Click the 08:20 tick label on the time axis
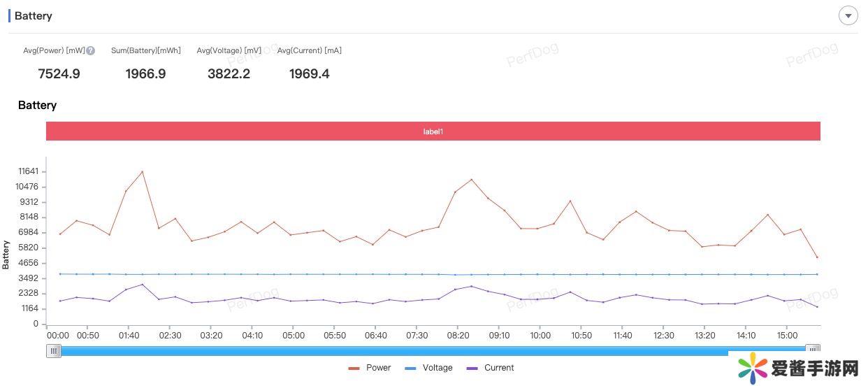This screenshot has width=868, height=386. [x=458, y=336]
